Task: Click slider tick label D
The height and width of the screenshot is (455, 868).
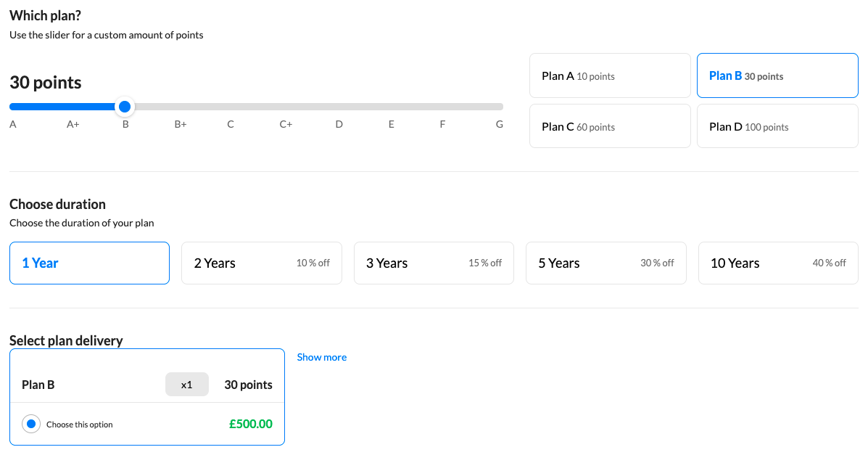Action: coord(339,124)
